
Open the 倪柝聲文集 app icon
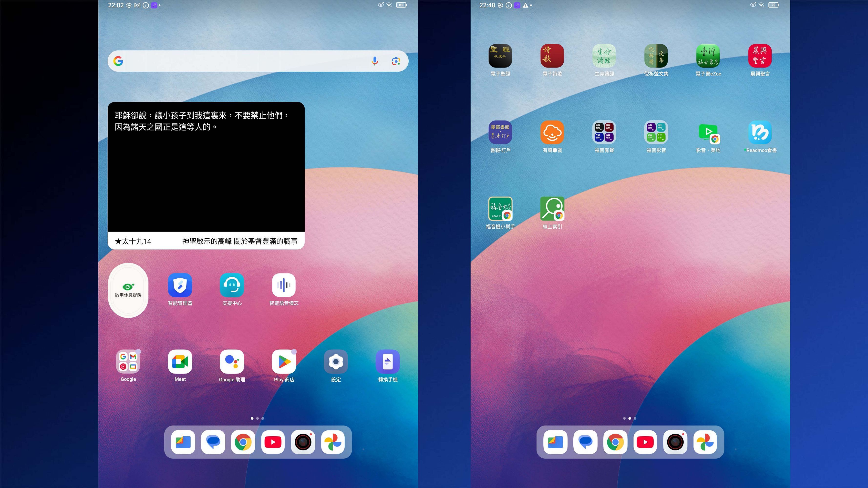[656, 56]
